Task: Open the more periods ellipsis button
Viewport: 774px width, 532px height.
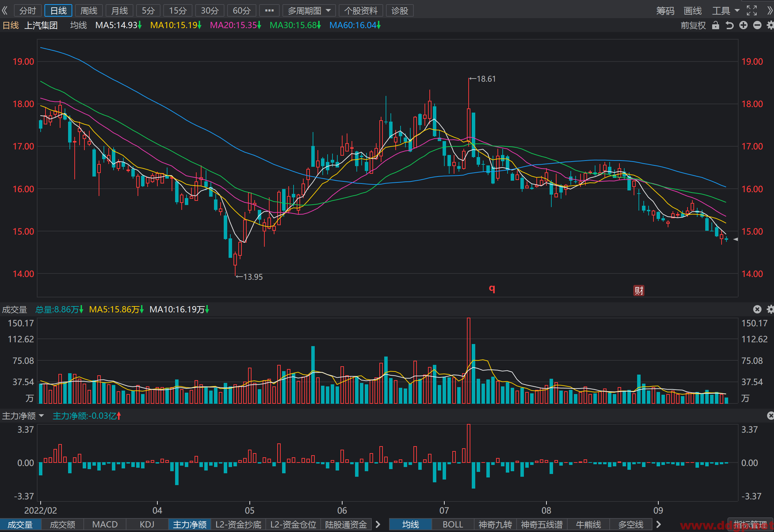Action: point(269,10)
